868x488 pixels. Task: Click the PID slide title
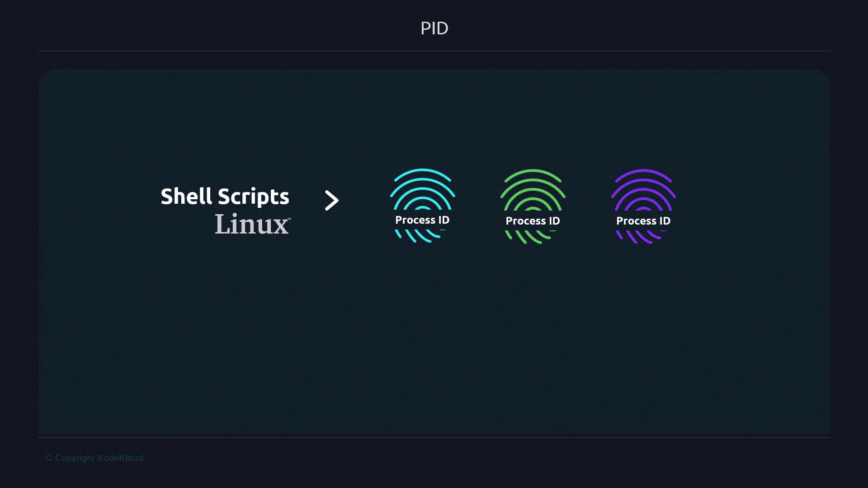434,28
